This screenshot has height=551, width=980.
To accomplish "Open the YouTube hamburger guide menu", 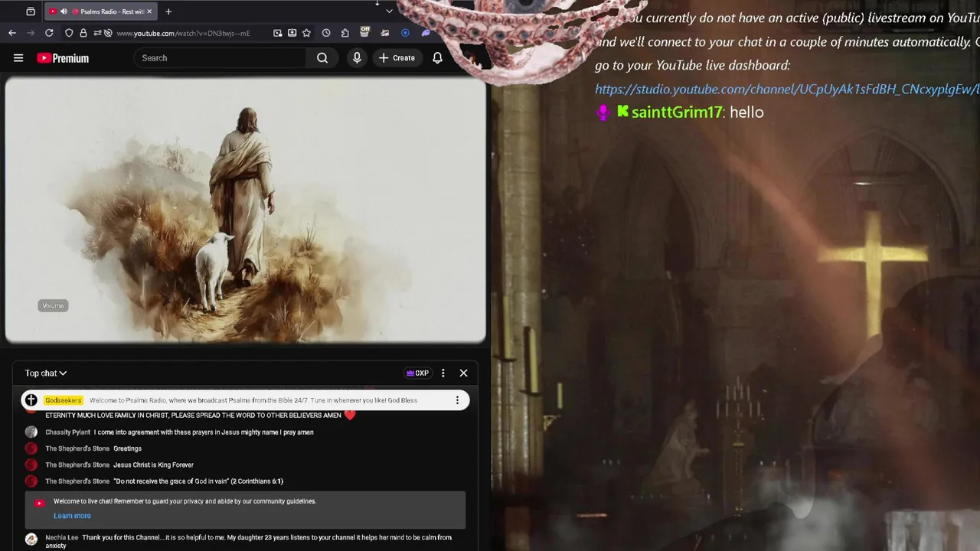I will coord(18,58).
